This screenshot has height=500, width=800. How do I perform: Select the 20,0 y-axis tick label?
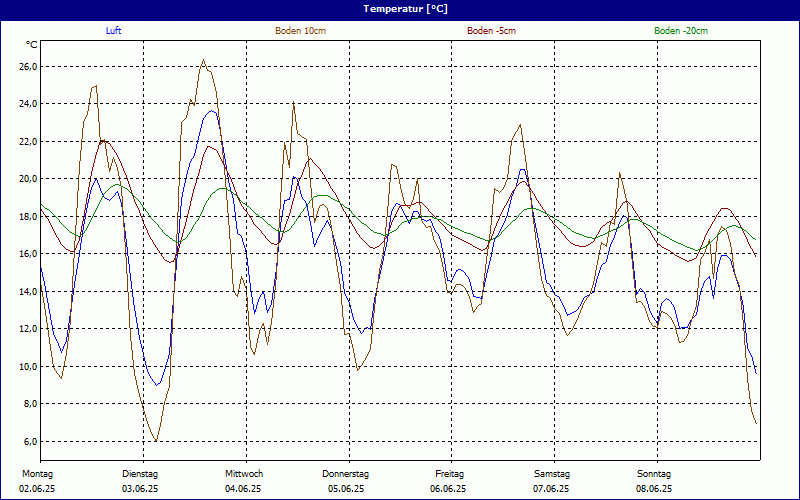pyautogui.click(x=27, y=179)
